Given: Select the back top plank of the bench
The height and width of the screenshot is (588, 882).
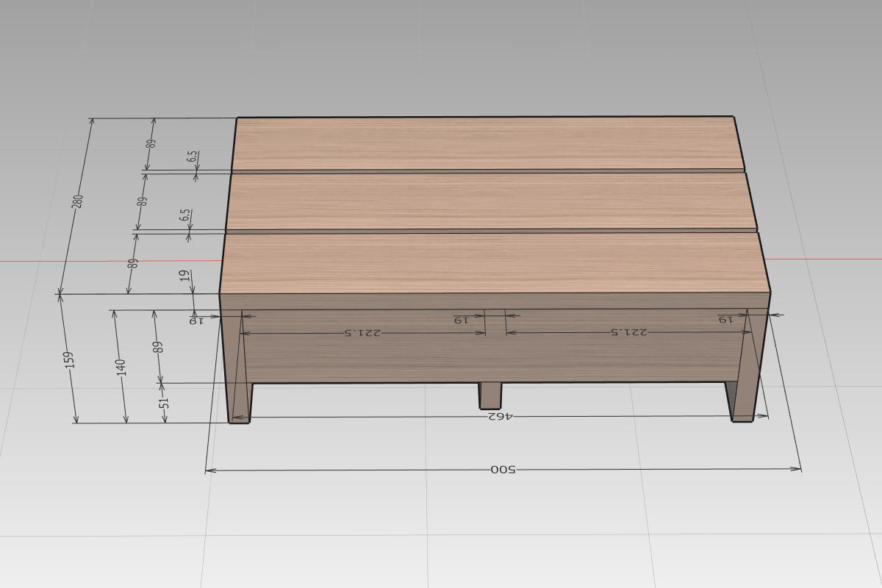Looking at the screenshot, I should [x=487, y=144].
